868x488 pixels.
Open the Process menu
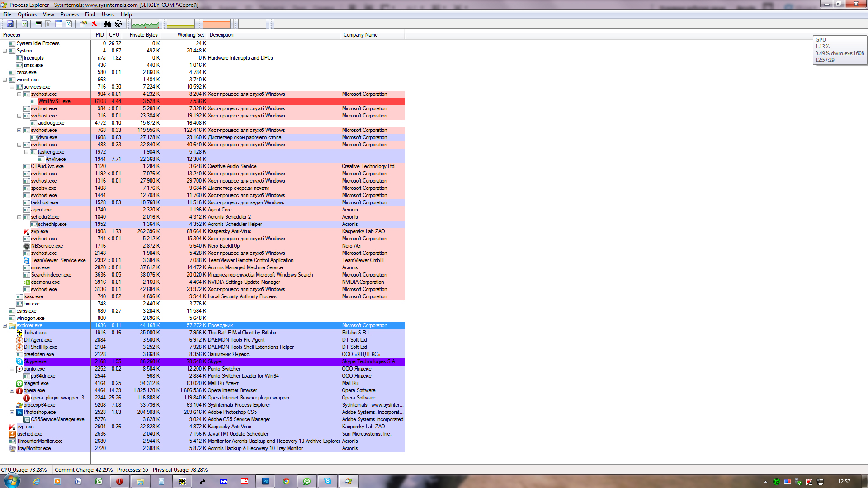[x=70, y=14]
